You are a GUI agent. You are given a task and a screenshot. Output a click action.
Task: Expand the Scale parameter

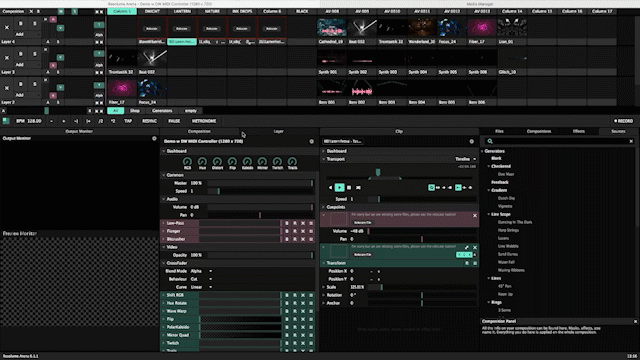pyautogui.click(x=324, y=287)
